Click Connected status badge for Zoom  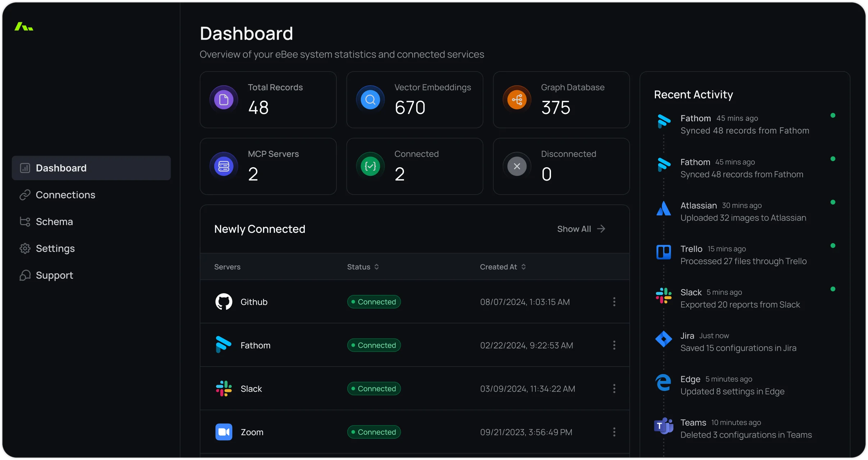(x=374, y=432)
